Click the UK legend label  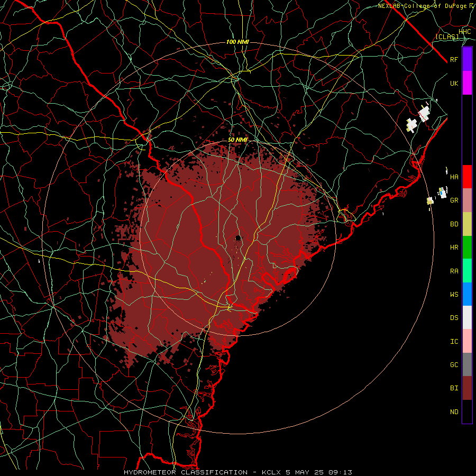[454, 83]
